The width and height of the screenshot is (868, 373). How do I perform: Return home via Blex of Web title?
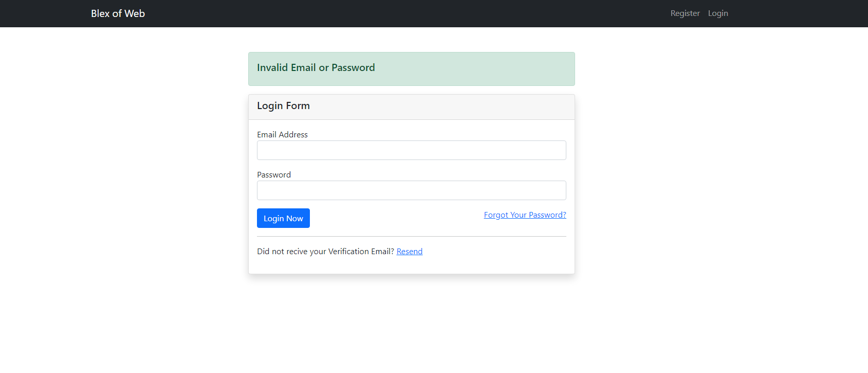pos(118,13)
